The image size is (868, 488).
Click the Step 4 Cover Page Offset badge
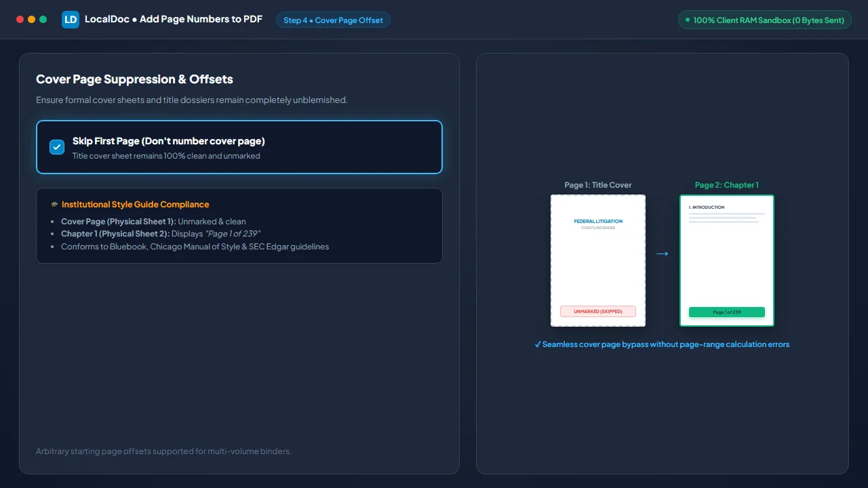point(333,20)
